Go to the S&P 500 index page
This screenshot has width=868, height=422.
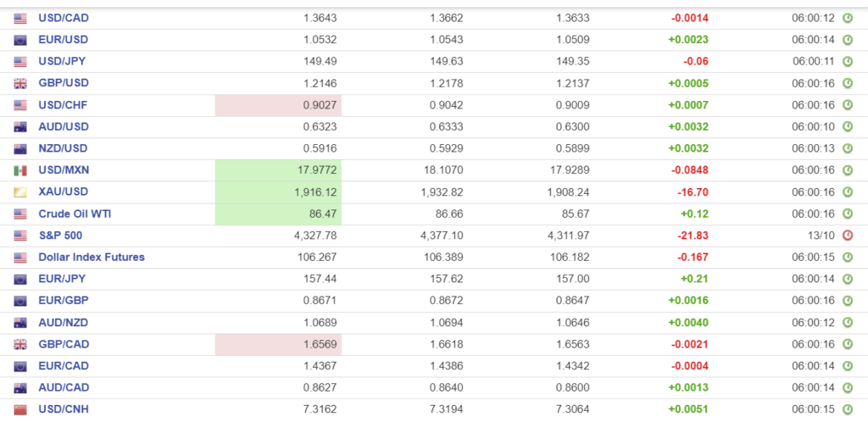tap(60, 235)
